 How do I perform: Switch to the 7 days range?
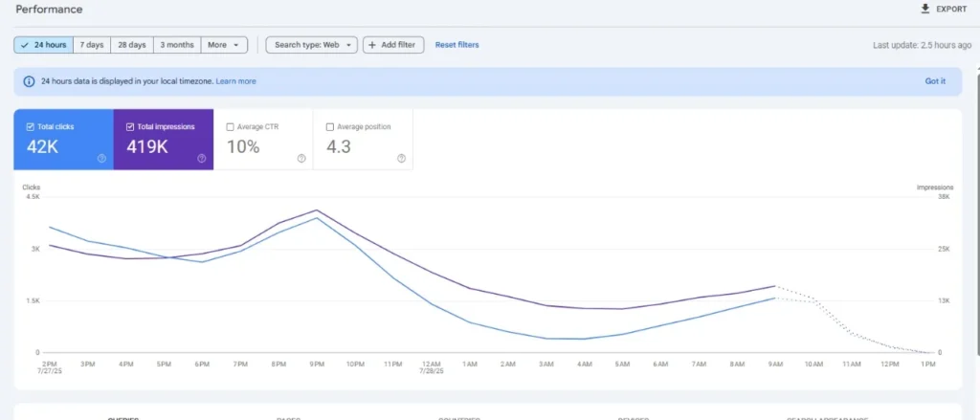[x=92, y=45]
